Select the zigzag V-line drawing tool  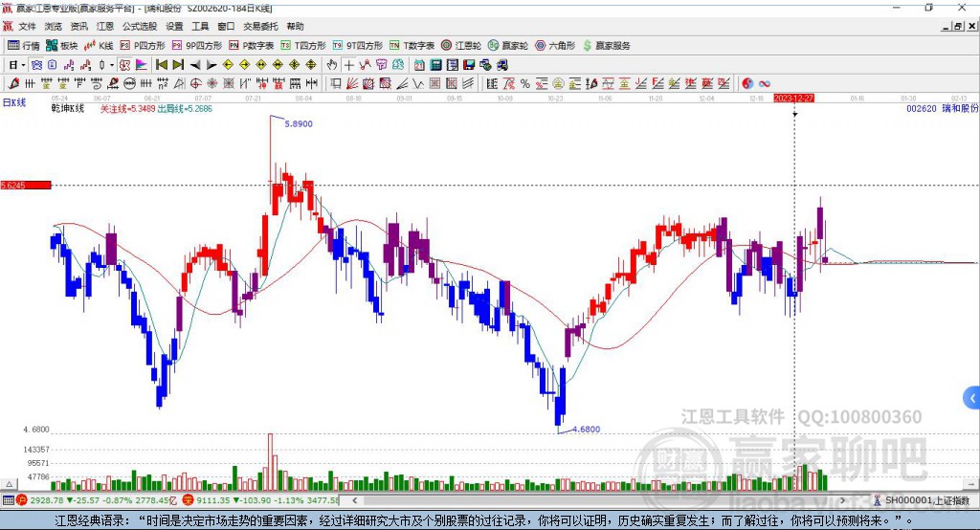point(417,84)
